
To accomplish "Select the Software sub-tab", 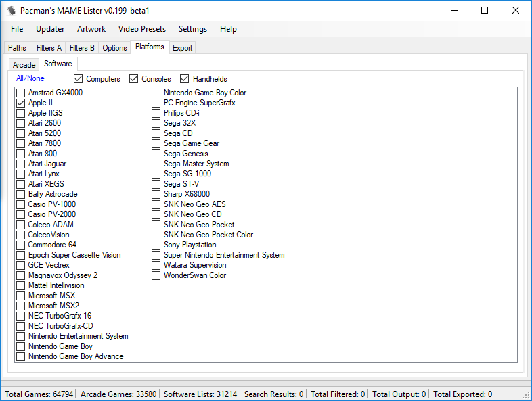I will click(58, 64).
